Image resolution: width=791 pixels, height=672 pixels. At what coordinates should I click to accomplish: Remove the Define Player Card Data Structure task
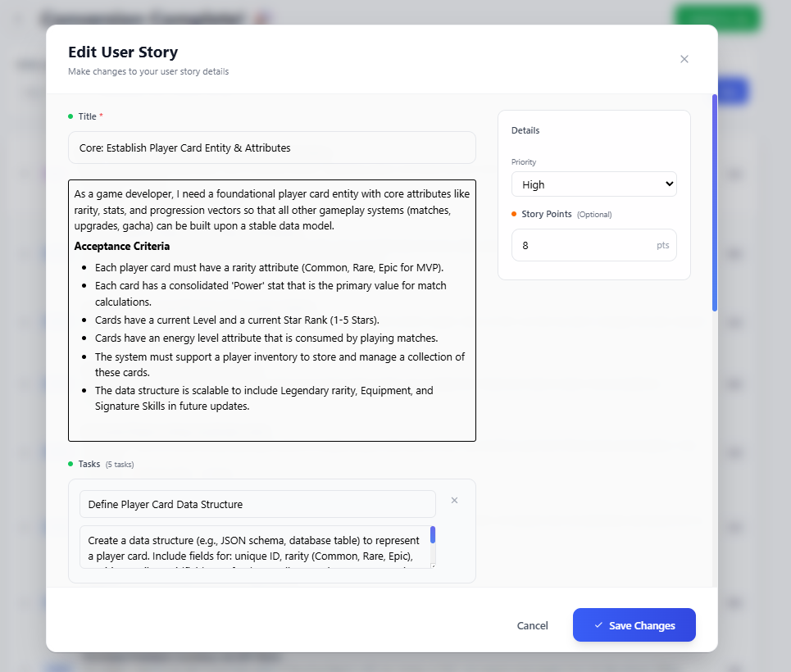[x=454, y=500]
